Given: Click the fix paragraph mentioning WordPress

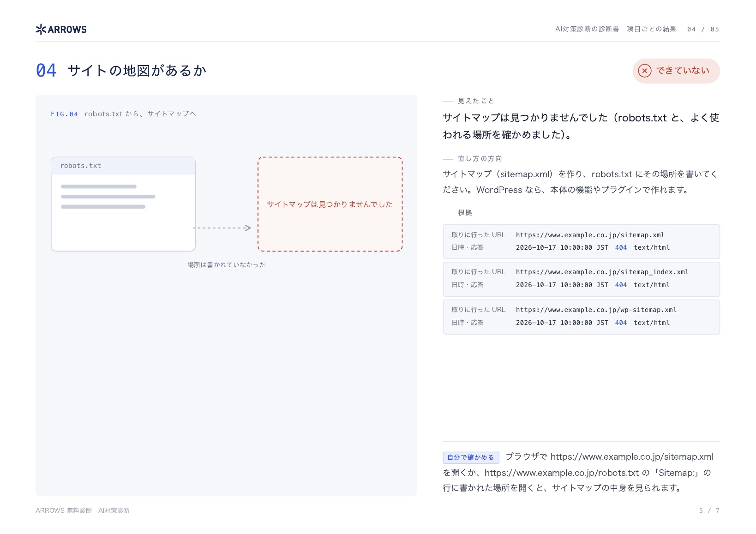Looking at the screenshot, I should tap(581, 182).
